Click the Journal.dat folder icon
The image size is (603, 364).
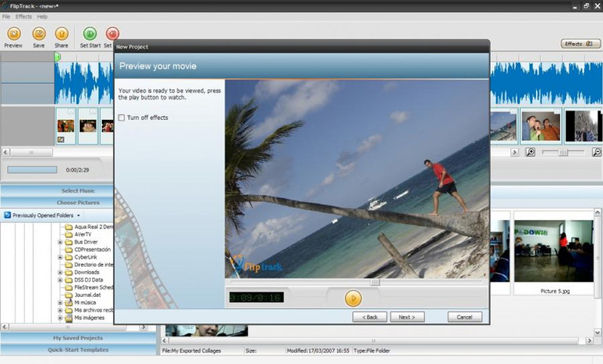[x=69, y=295]
